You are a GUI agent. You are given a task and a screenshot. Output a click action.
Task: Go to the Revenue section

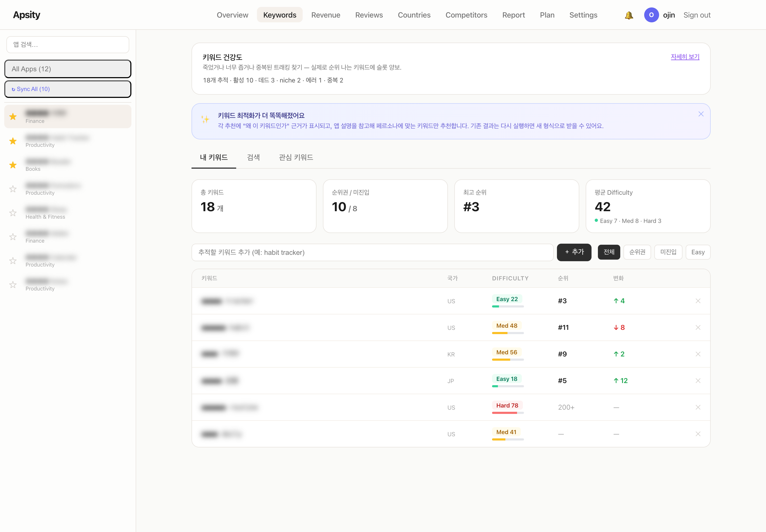point(326,15)
